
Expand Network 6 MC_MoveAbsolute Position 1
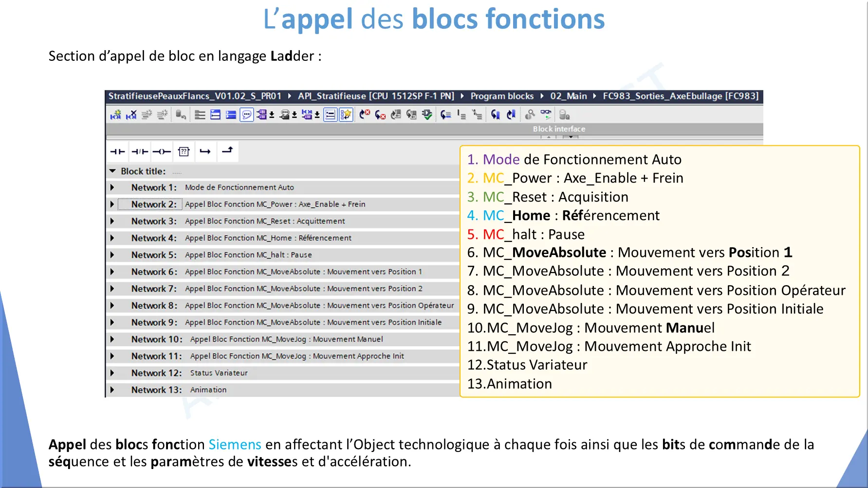click(x=112, y=272)
